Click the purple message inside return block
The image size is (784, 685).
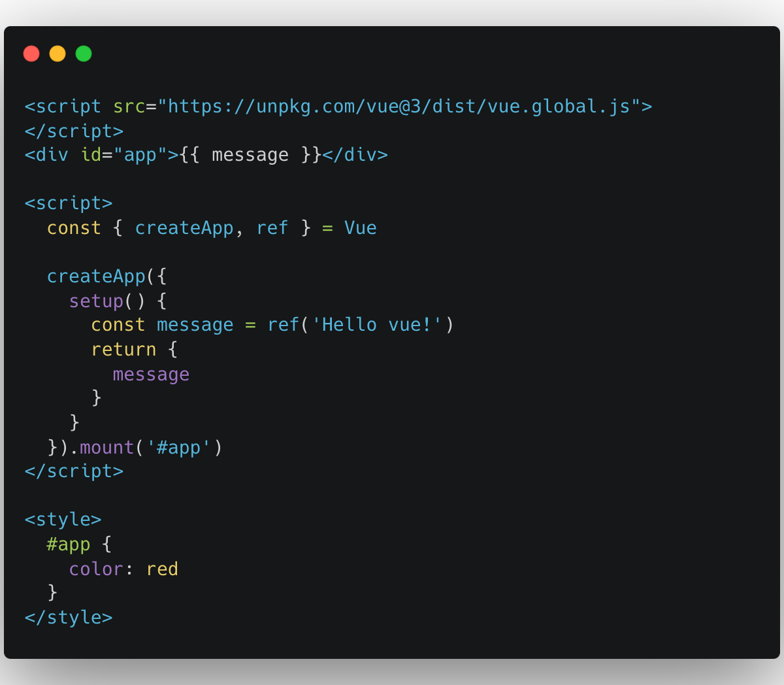click(151, 375)
